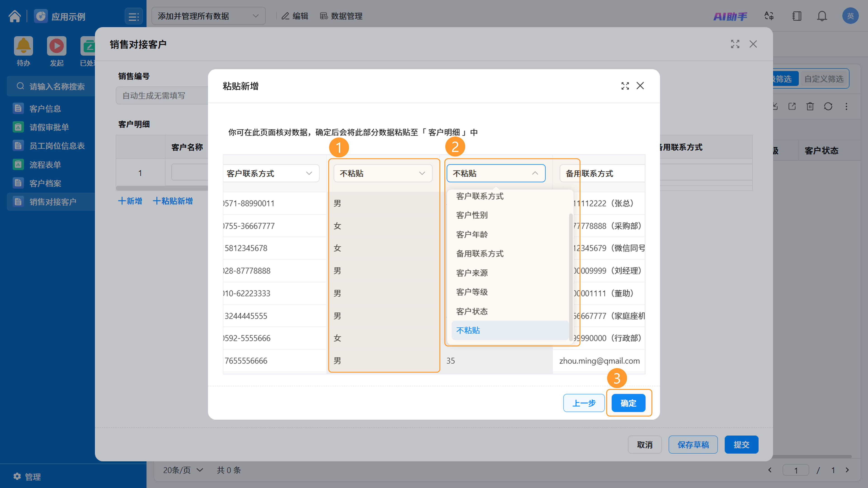Viewport: 868px width, 488px height.
Task: Click the trash delete icon
Action: (x=810, y=107)
